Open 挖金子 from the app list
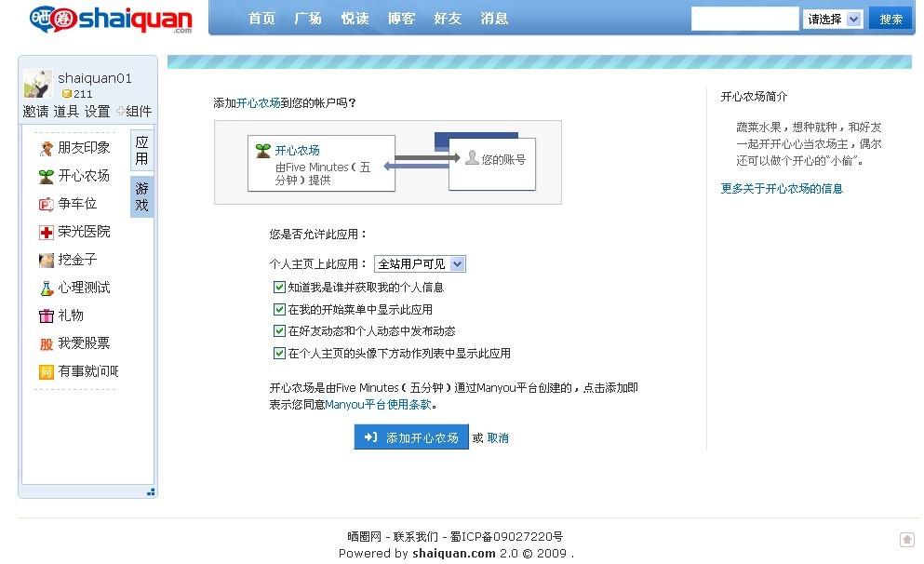The image size is (924, 564). pyautogui.click(x=77, y=260)
